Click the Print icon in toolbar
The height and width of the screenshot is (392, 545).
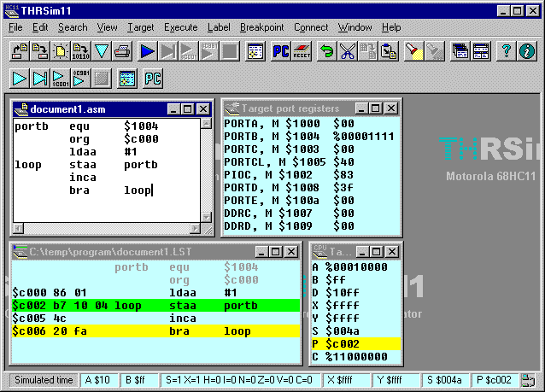[x=122, y=50]
